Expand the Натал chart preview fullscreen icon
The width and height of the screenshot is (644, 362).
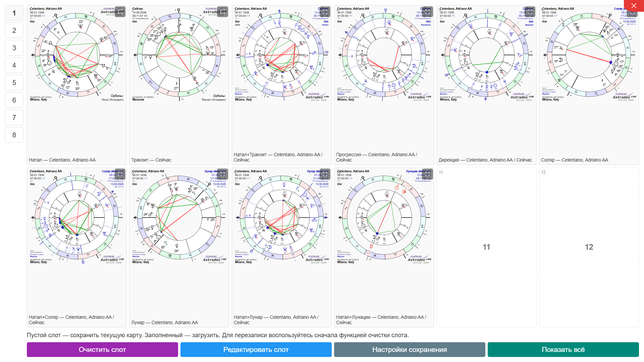pos(120,12)
